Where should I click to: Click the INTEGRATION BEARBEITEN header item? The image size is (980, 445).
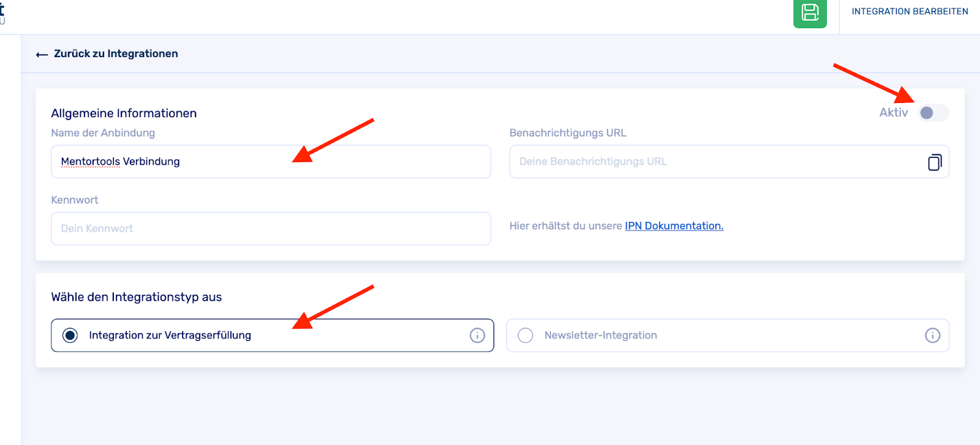pyautogui.click(x=910, y=12)
